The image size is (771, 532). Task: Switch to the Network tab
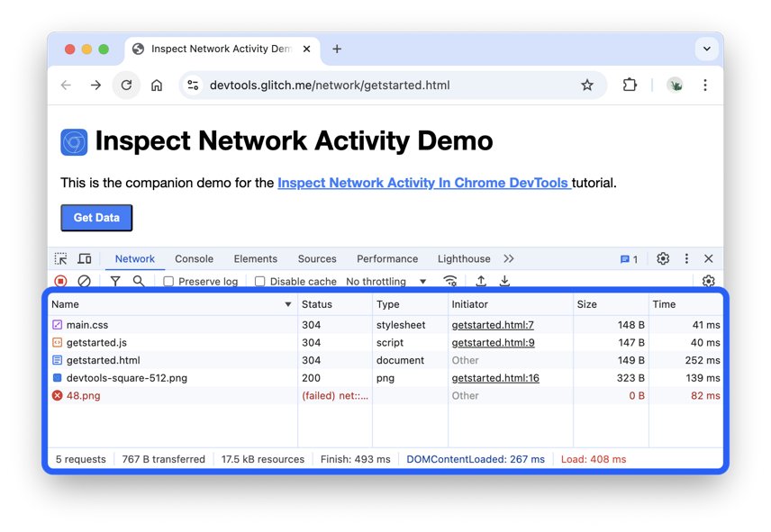[x=135, y=259]
